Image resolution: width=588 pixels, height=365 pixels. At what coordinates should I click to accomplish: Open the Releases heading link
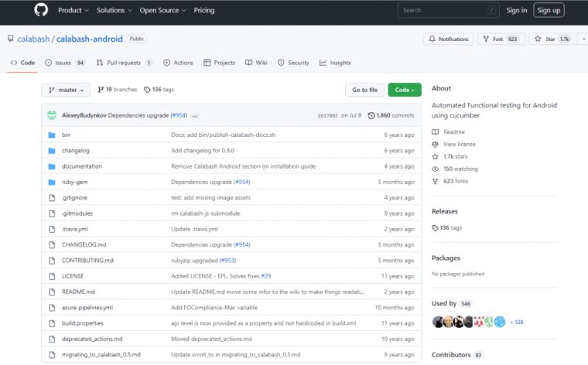[445, 211]
